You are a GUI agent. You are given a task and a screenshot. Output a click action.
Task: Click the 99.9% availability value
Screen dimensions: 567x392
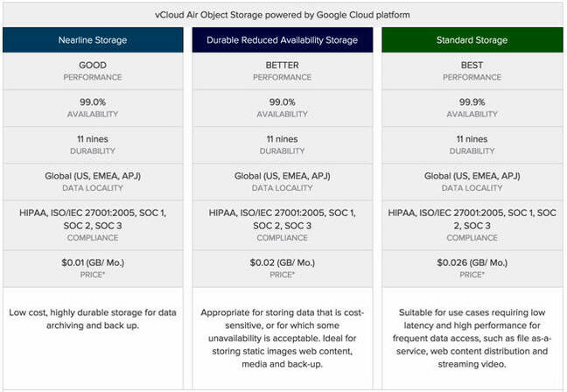pos(472,102)
